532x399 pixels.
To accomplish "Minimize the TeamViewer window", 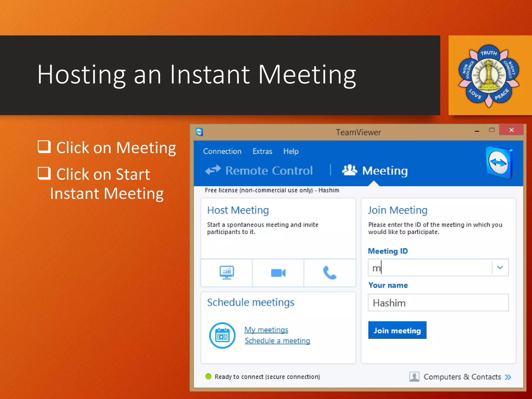I will tap(477, 131).
